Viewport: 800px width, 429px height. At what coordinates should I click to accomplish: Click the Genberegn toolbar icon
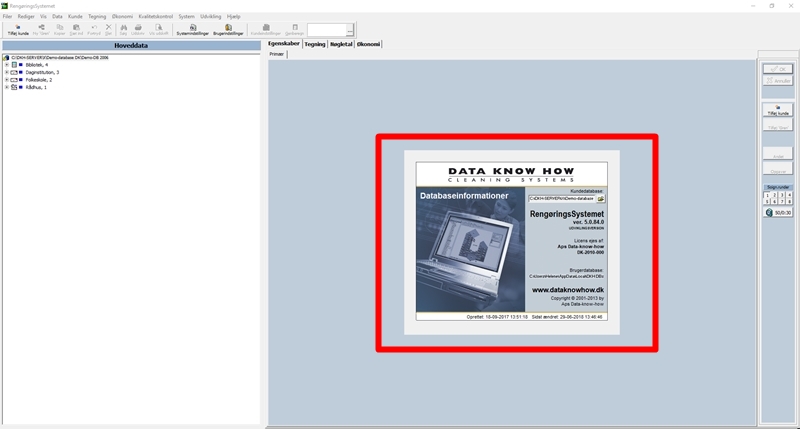click(x=294, y=30)
